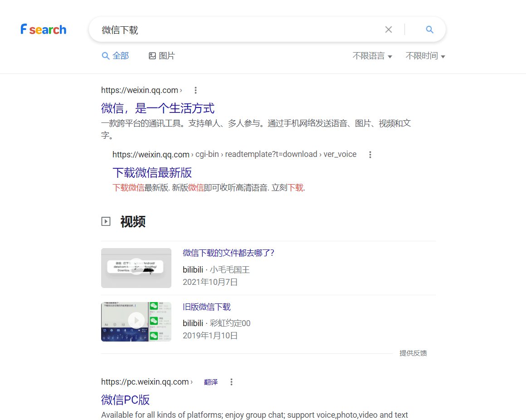The image size is (526, 420).
Task: Open the 下载微信最新版 link
Action: [152, 173]
